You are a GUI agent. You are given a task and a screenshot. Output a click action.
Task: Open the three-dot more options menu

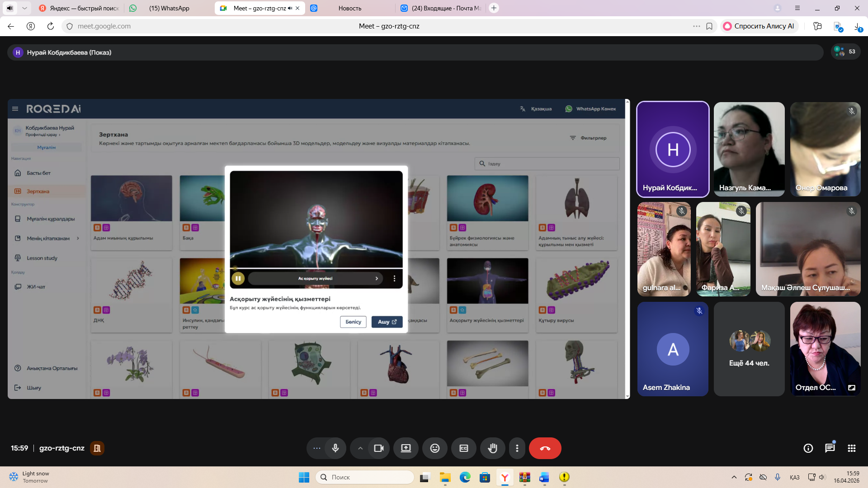pyautogui.click(x=517, y=448)
